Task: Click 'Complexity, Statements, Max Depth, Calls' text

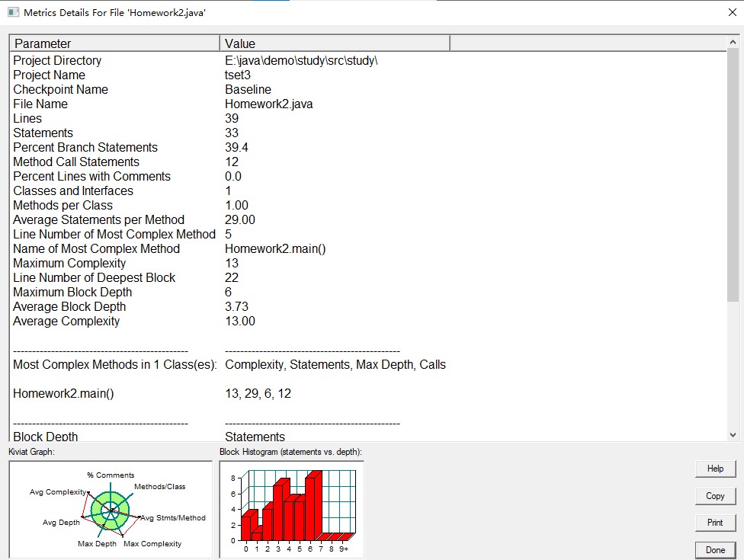Action: pos(335,364)
